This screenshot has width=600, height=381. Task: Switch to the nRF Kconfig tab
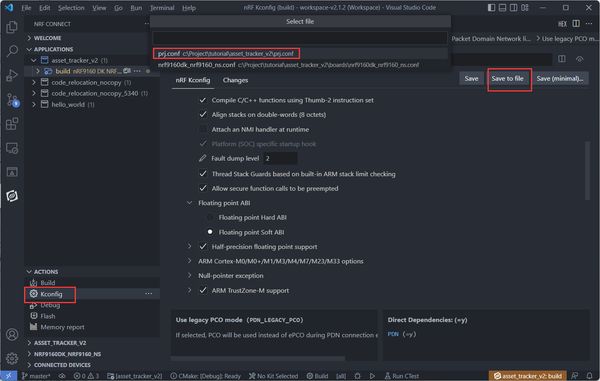tap(193, 80)
